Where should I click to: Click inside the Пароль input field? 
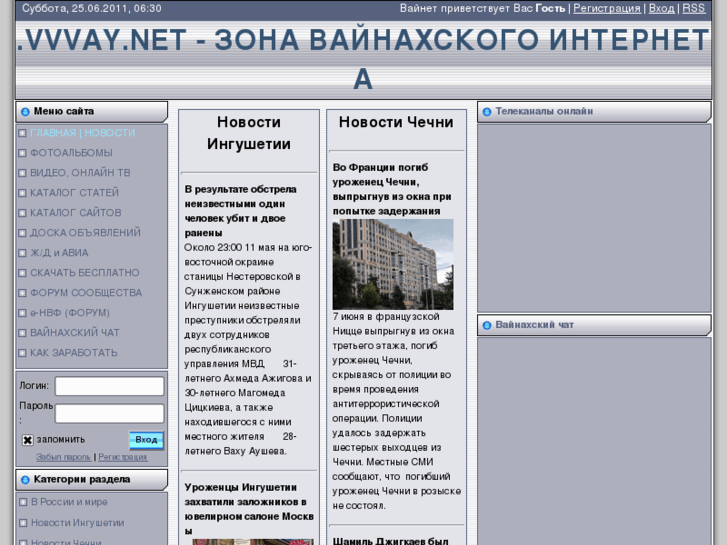[109, 413]
